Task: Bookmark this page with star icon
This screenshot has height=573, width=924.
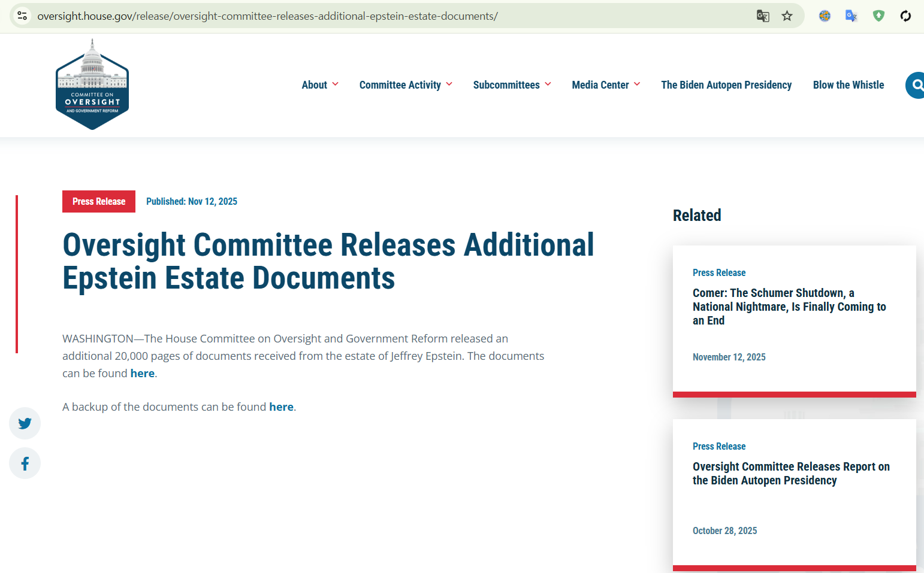Action: [x=787, y=16]
